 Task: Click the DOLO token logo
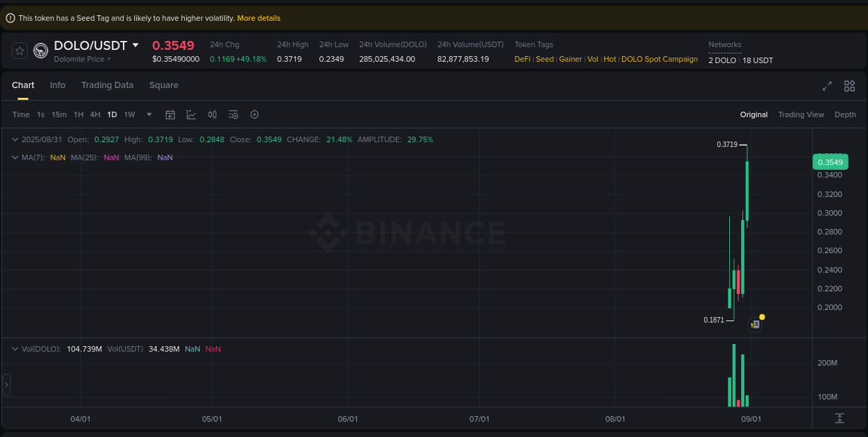40,50
